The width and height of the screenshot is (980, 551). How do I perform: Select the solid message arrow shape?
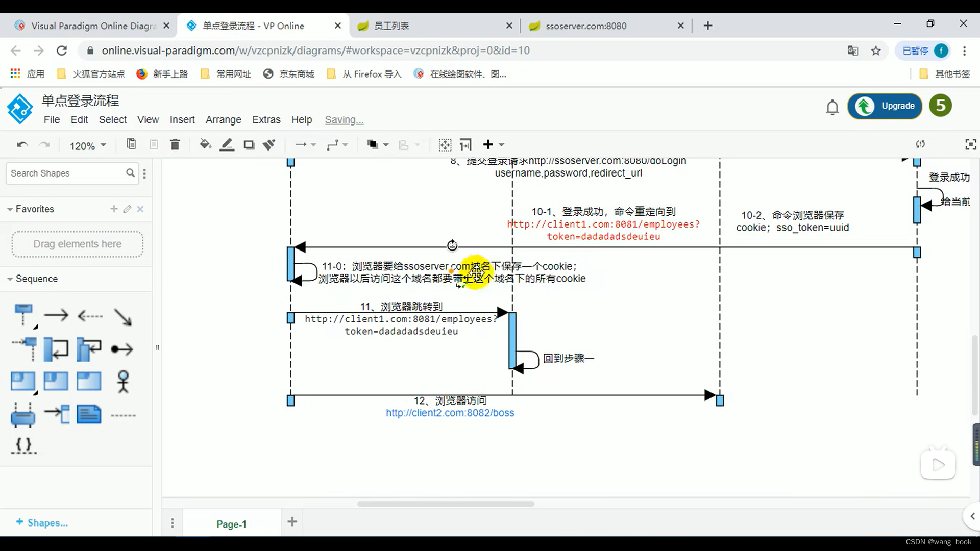click(x=56, y=315)
